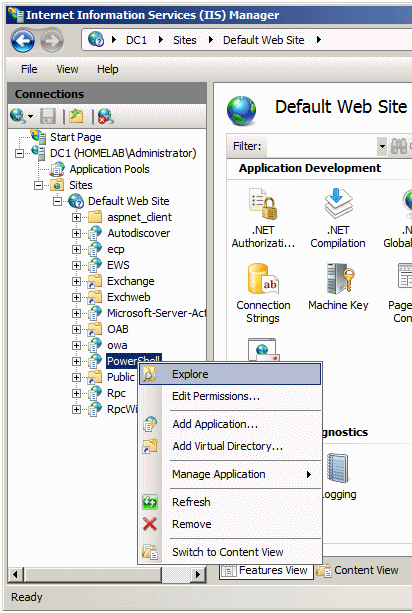The width and height of the screenshot is (412, 613).
Task: Open the Help menu
Action: pos(107,69)
